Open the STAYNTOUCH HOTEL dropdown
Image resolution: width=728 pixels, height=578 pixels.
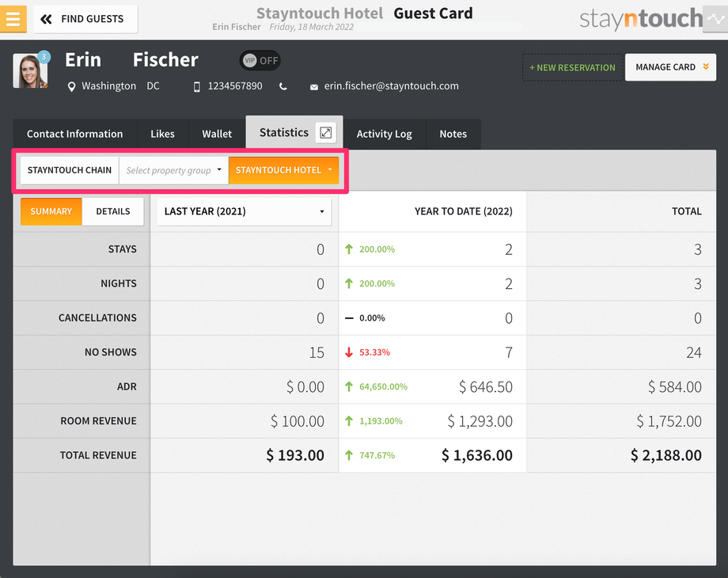coord(283,170)
